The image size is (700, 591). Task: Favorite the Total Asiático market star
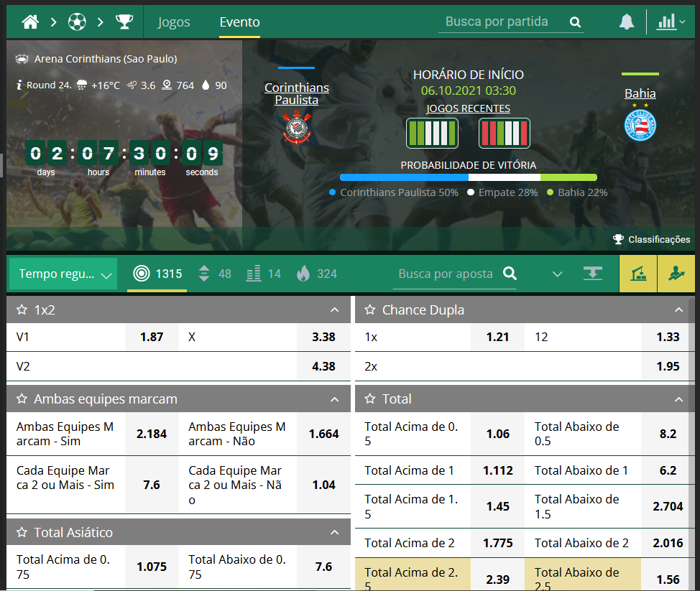click(x=22, y=532)
